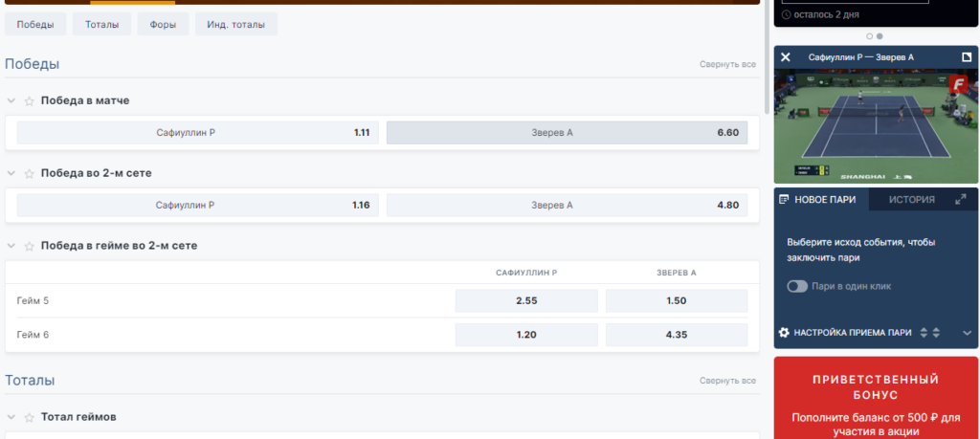Expand the Настройка приема пари chevron
This screenshot has width=980, height=439.
(967, 333)
